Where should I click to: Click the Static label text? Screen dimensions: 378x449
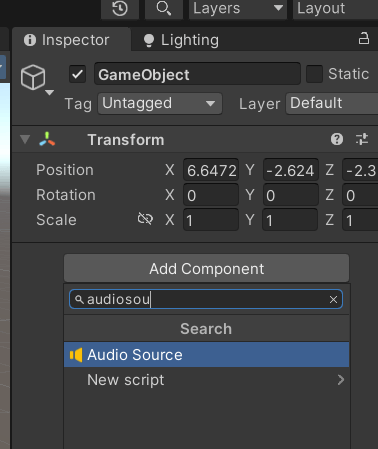tap(349, 74)
